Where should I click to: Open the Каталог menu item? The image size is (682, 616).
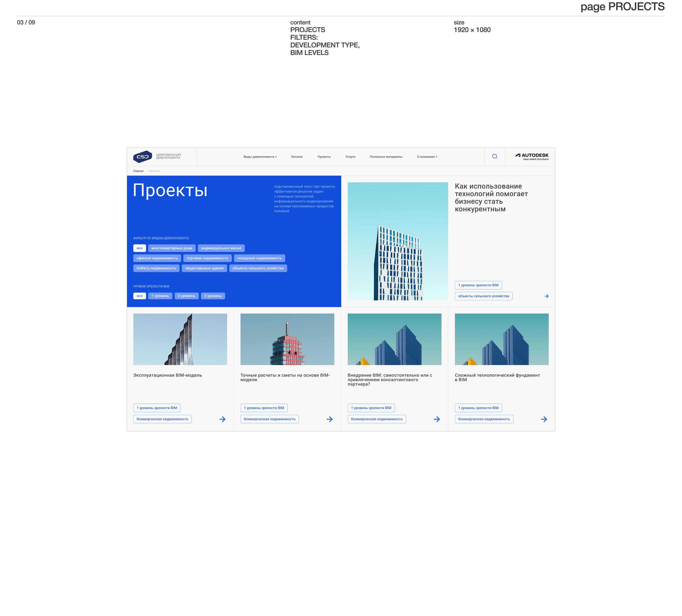[297, 157]
